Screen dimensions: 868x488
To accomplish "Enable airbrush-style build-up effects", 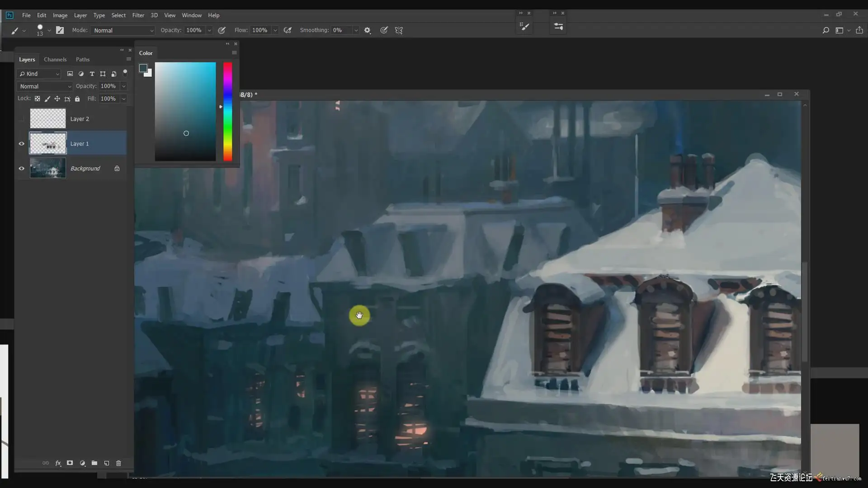I will tap(288, 30).
